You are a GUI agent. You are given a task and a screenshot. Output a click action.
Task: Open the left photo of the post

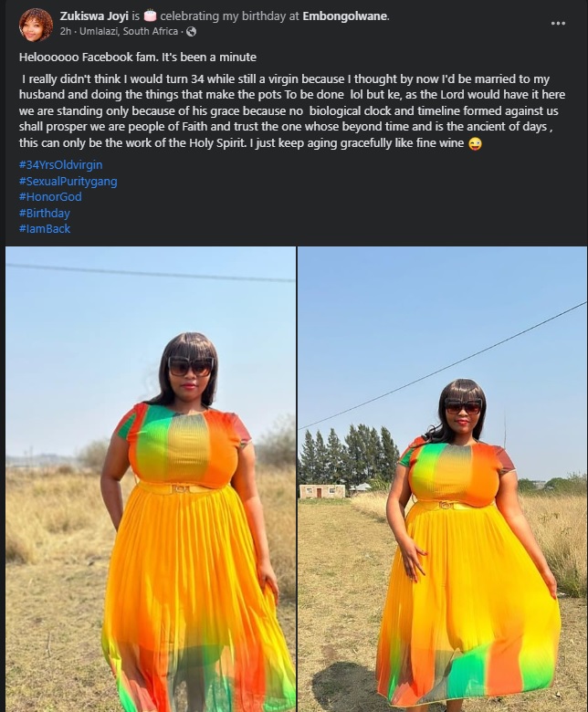[x=151, y=479]
